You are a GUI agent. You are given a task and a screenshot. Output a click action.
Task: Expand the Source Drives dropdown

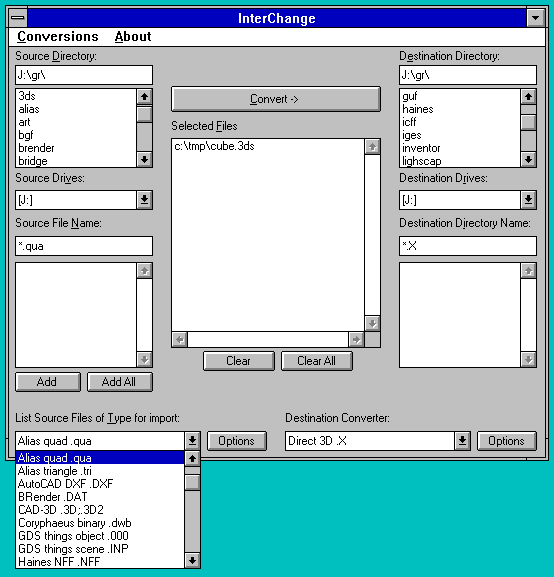pos(144,200)
